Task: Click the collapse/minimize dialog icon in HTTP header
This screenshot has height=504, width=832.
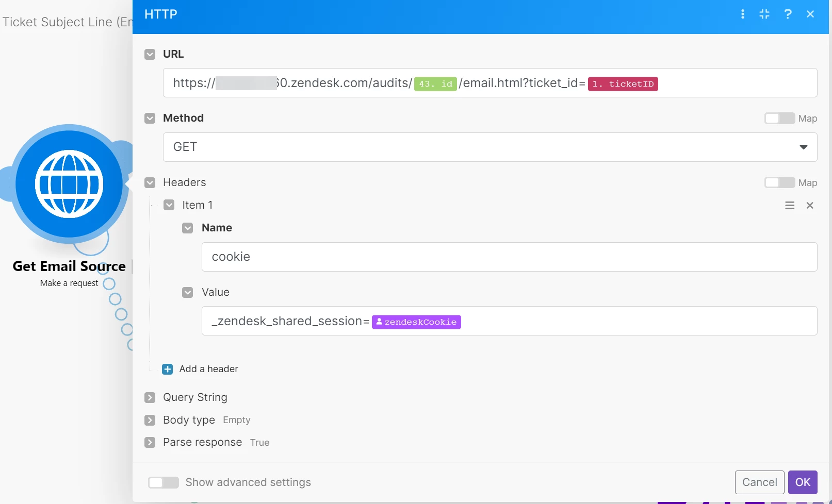Action: click(764, 14)
